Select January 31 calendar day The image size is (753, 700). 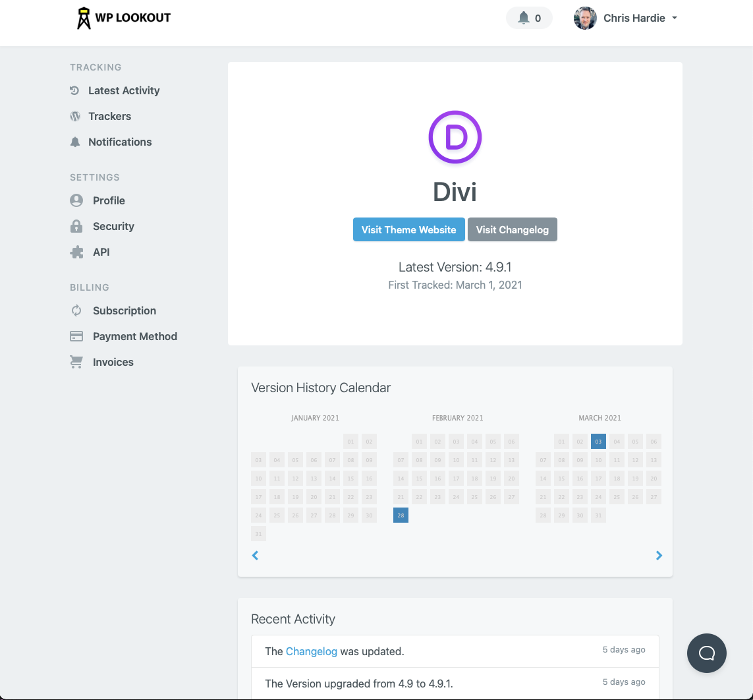coord(258,534)
